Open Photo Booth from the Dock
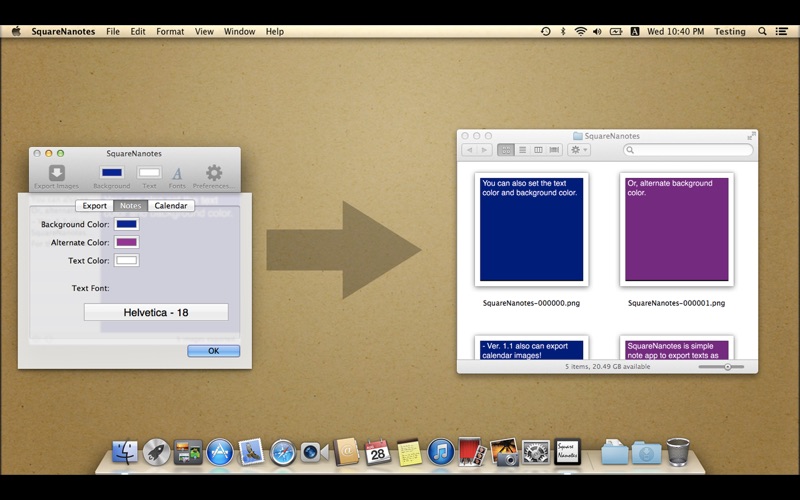The image size is (800, 500). (472, 452)
